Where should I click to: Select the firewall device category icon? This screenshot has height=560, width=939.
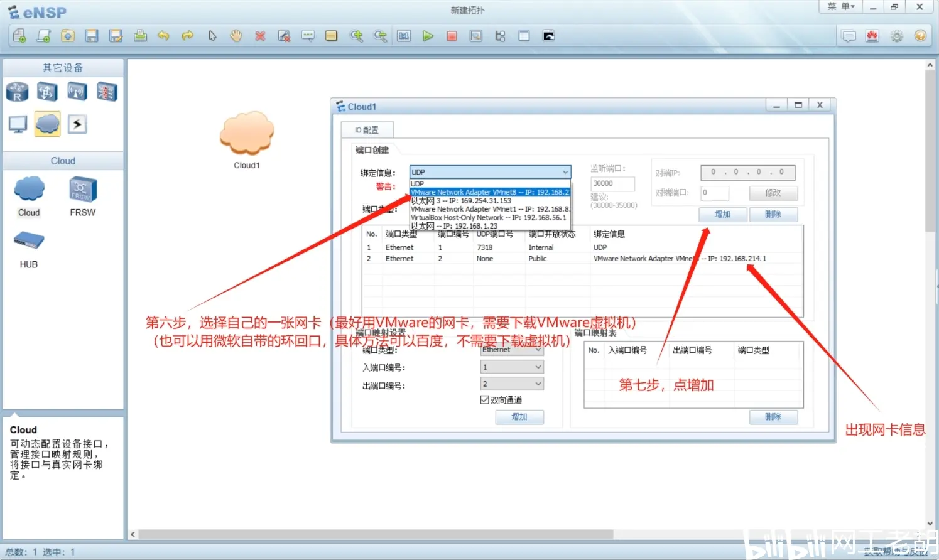point(107,92)
